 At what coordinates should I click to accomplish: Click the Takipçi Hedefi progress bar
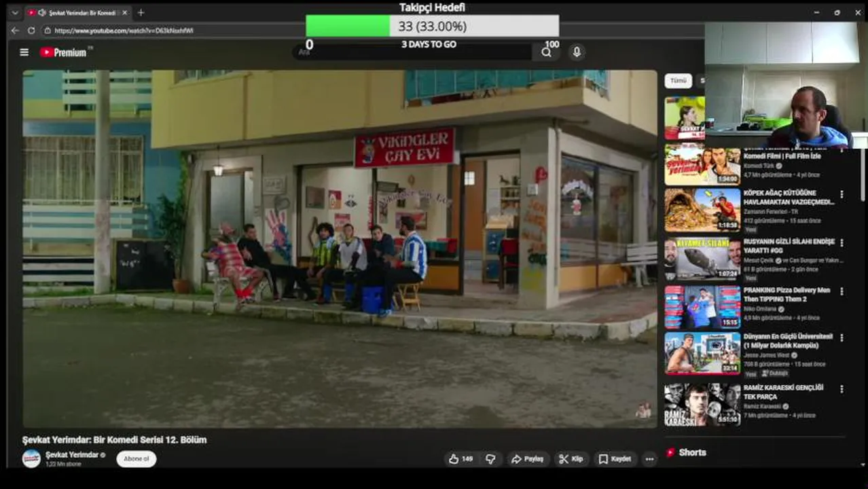(x=432, y=26)
